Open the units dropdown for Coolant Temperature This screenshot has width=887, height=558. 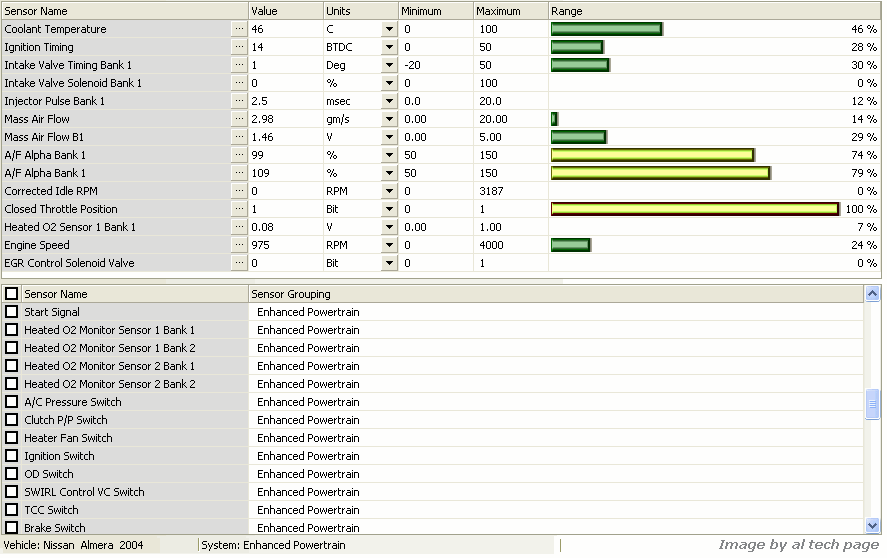click(389, 29)
